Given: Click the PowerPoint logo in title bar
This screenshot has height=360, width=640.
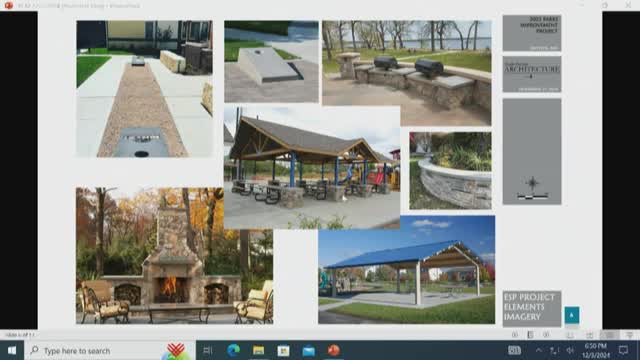Looking at the screenshot, I should click(9, 5).
